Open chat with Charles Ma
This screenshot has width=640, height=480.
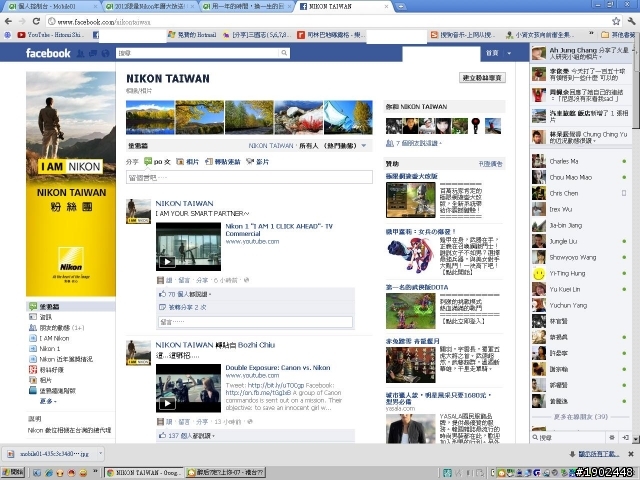580,161
